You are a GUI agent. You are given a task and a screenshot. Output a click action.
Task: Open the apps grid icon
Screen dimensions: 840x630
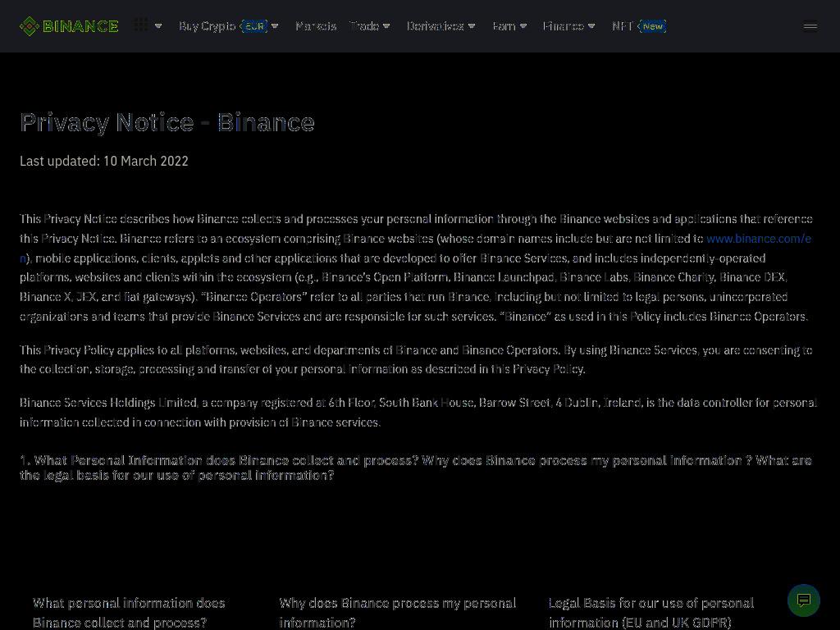141,25
